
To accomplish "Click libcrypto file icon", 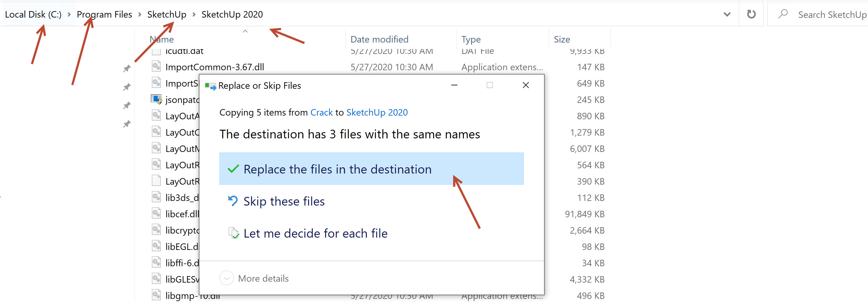I will (x=156, y=230).
